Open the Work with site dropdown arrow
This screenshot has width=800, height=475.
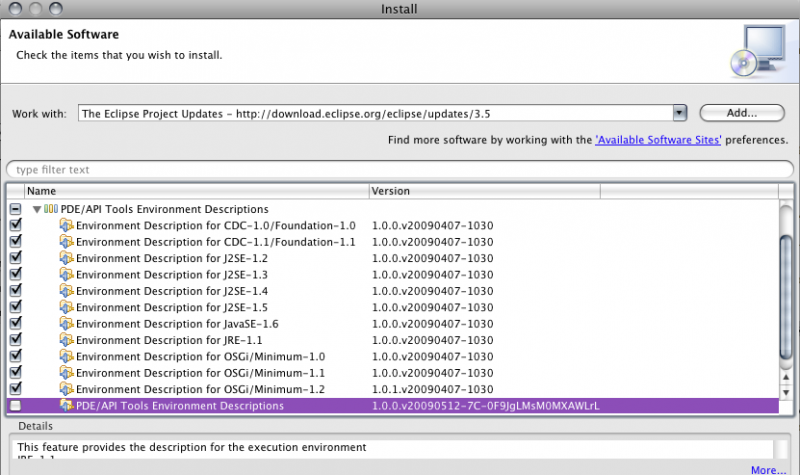[680, 113]
